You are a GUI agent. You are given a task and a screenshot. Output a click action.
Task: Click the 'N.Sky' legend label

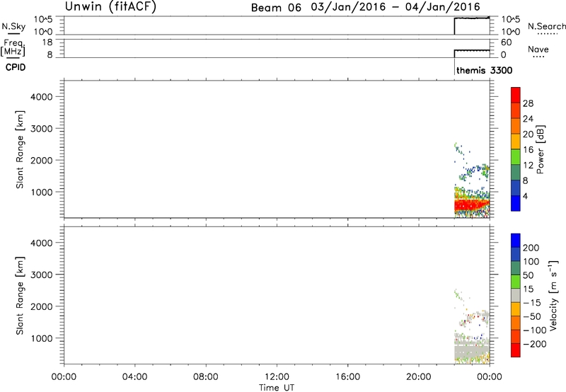coord(13,26)
